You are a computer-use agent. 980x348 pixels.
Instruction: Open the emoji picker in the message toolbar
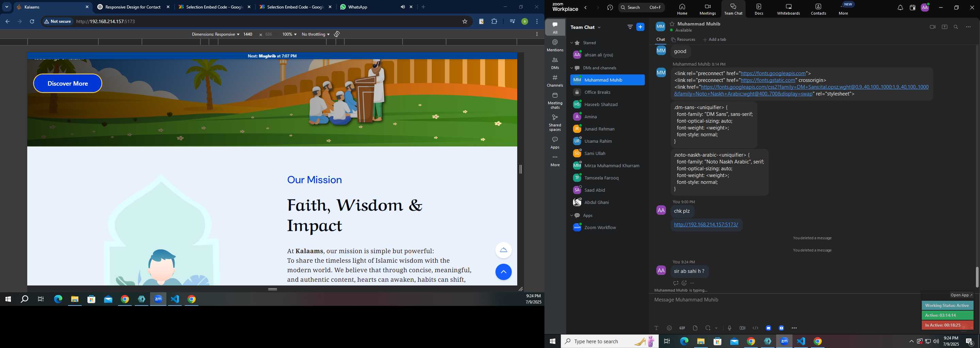pos(669,328)
